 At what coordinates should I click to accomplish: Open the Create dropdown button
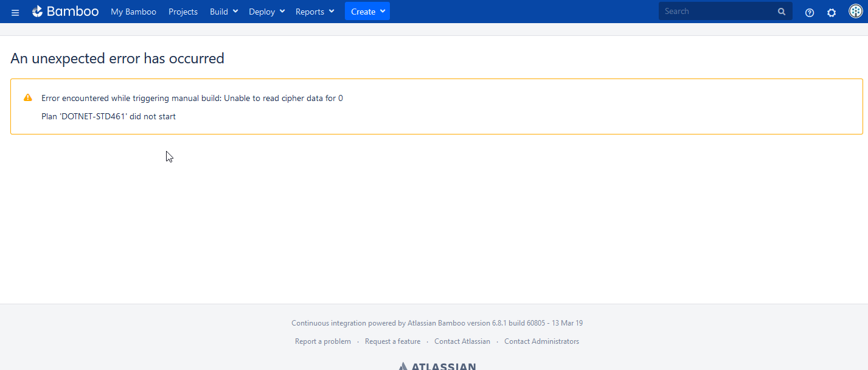pyautogui.click(x=367, y=12)
